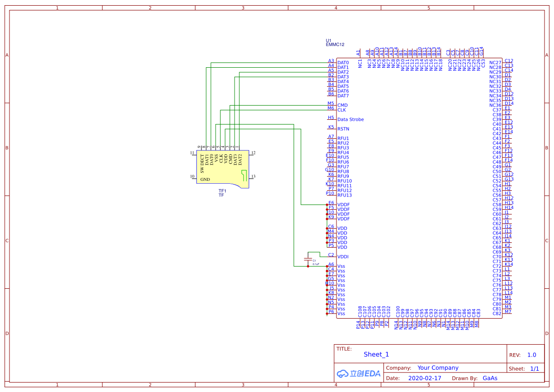Select the DAT4 pin label
Screen dimensions: 554x392
coord(343,81)
